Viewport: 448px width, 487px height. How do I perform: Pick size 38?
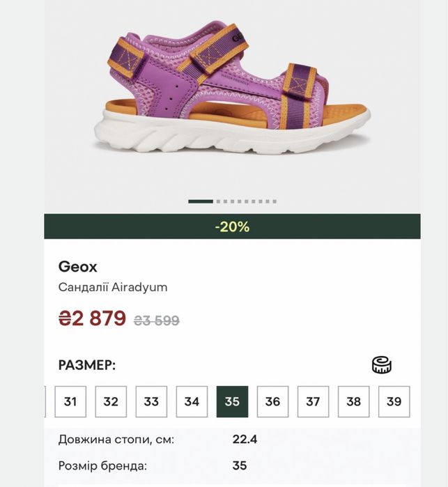click(353, 401)
